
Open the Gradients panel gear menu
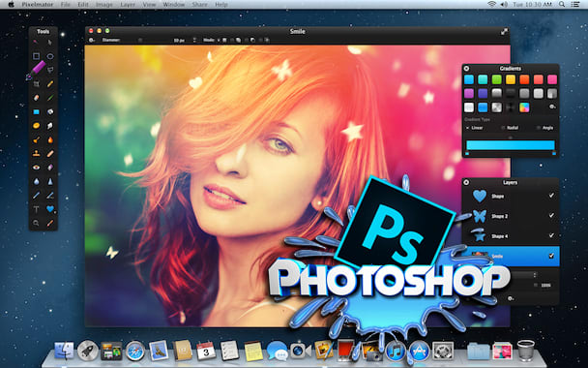552,107
